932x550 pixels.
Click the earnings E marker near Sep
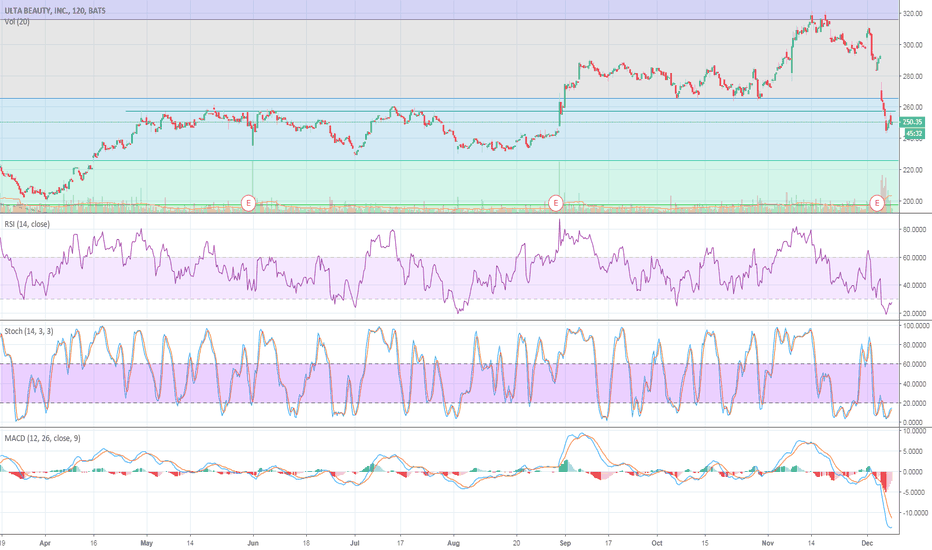coord(555,203)
